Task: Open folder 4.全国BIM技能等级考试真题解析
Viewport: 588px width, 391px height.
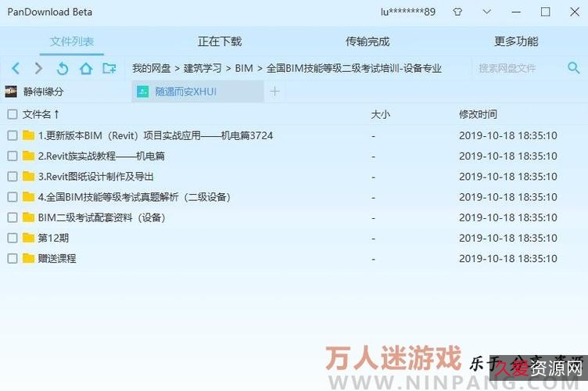Action: pos(134,197)
